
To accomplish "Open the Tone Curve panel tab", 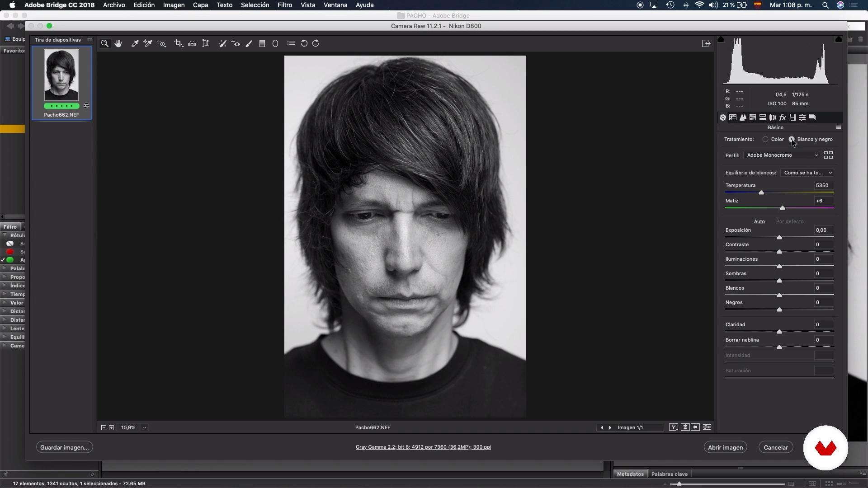I will pyautogui.click(x=733, y=117).
